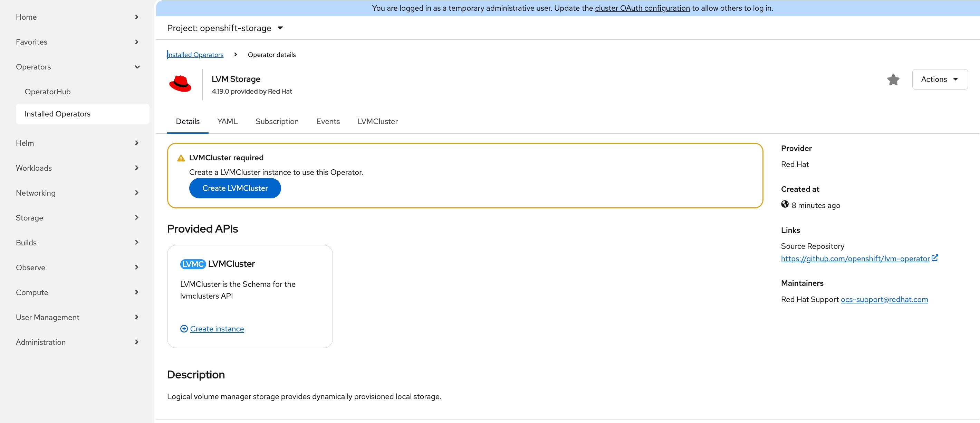Open the Events tab
Viewport: 980px width, 423px height.
click(328, 121)
